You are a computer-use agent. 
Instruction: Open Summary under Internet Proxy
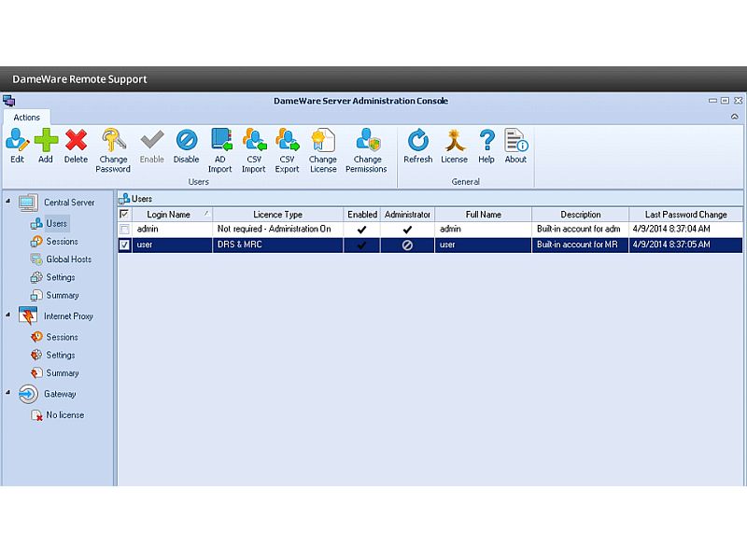tap(55, 372)
